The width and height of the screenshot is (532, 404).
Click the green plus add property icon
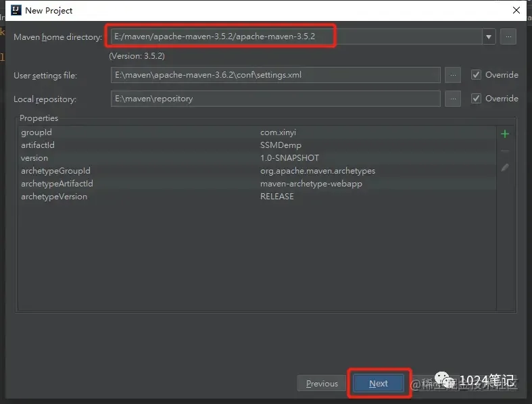click(504, 134)
